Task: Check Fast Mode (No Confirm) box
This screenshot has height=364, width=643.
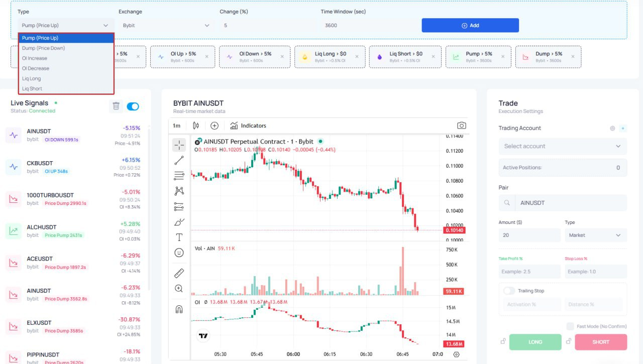Action: [570, 326]
